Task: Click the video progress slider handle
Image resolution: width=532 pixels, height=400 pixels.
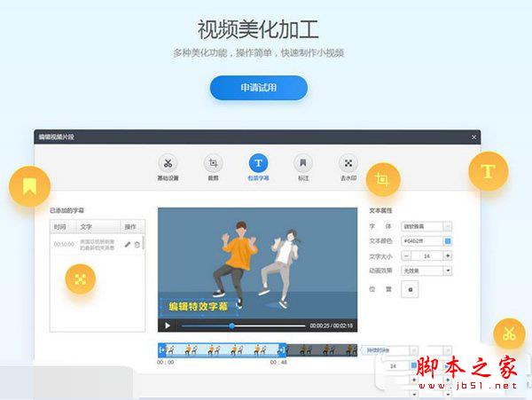Action: 231,326
